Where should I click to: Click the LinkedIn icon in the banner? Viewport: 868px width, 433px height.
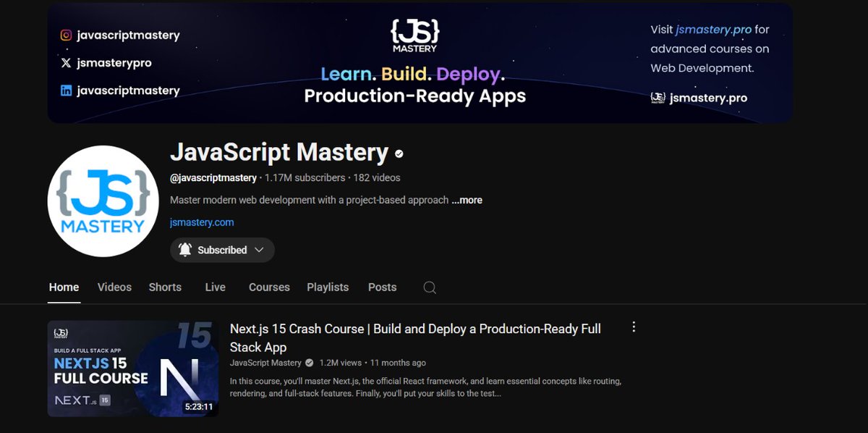coord(66,91)
